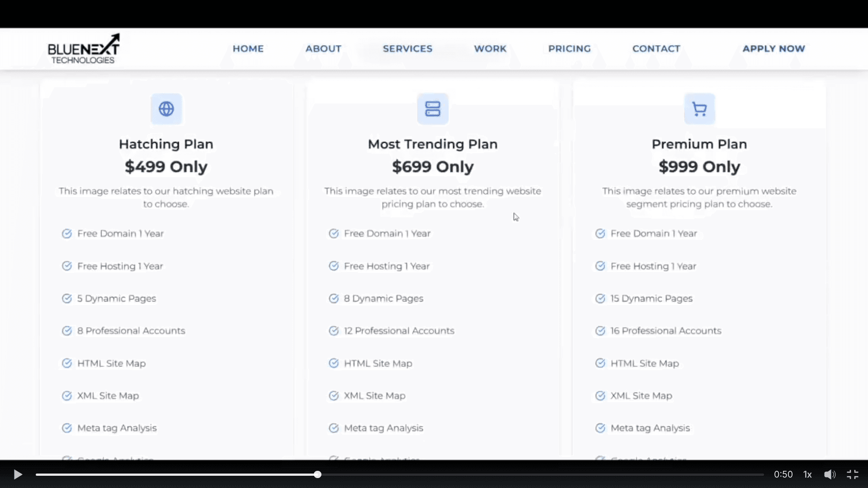Click the BlueNext Technologies logo
Image resolution: width=868 pixels, height=488 pixels.
(x=84, y=49)
